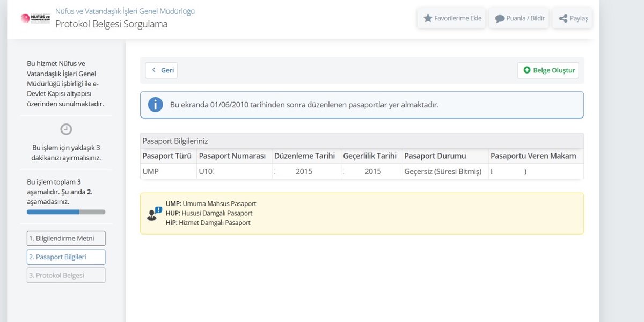Add service with Favorilerime Ekle button

(452, 18)
